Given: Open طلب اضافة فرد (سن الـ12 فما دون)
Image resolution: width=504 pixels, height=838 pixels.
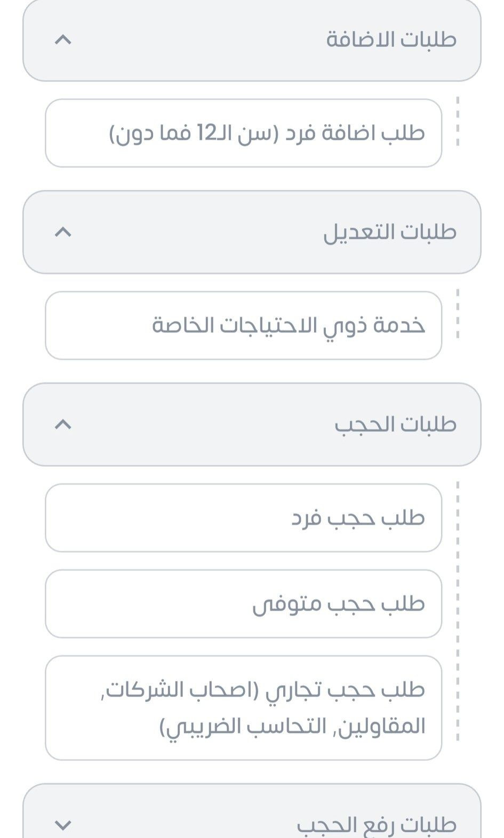Looking at the screenshot, I should [244, 133].
